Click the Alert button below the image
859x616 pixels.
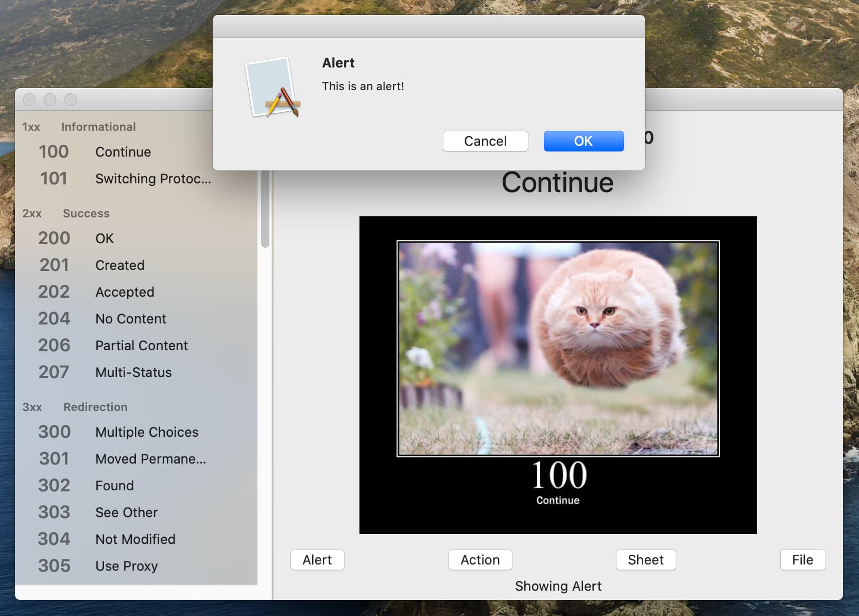click(x=317, y=560)
